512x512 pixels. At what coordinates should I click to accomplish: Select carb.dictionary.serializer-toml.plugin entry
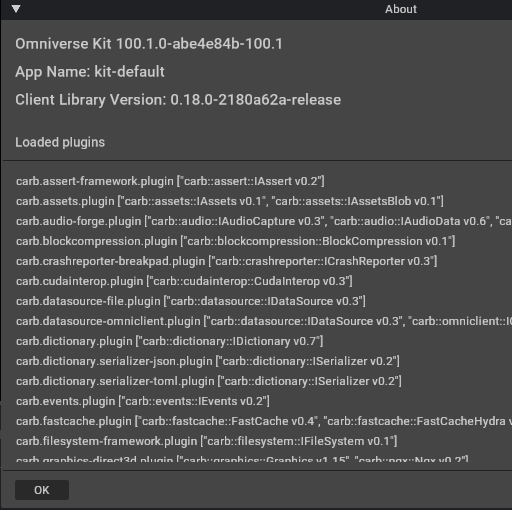[209, 381]
